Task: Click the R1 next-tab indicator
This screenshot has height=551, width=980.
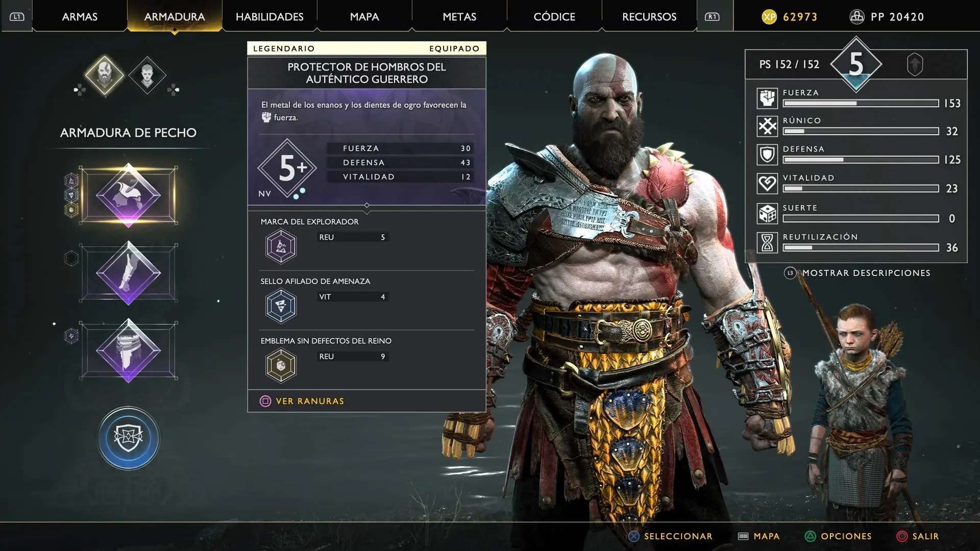Action: click(x=713, y=17)
